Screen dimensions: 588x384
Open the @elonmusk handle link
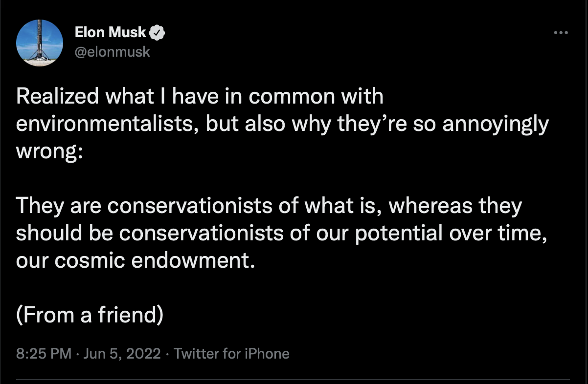point(112,52)
